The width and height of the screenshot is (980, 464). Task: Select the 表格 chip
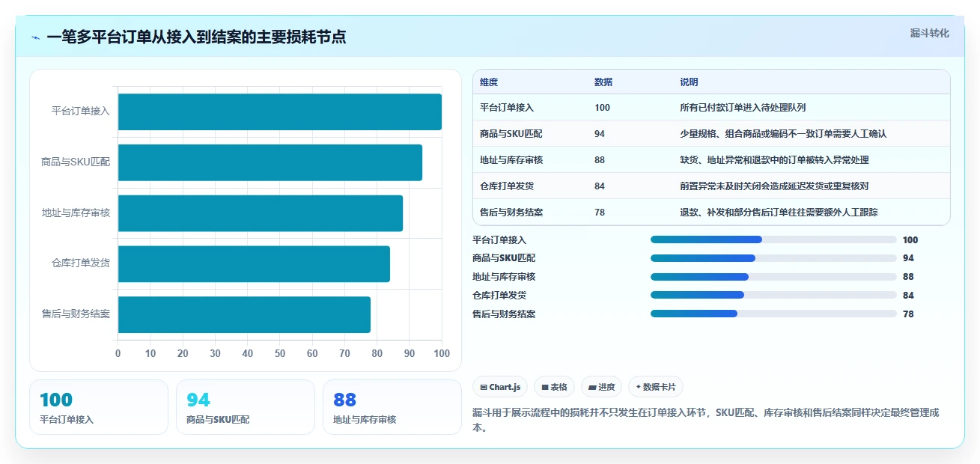coord(554,387)
